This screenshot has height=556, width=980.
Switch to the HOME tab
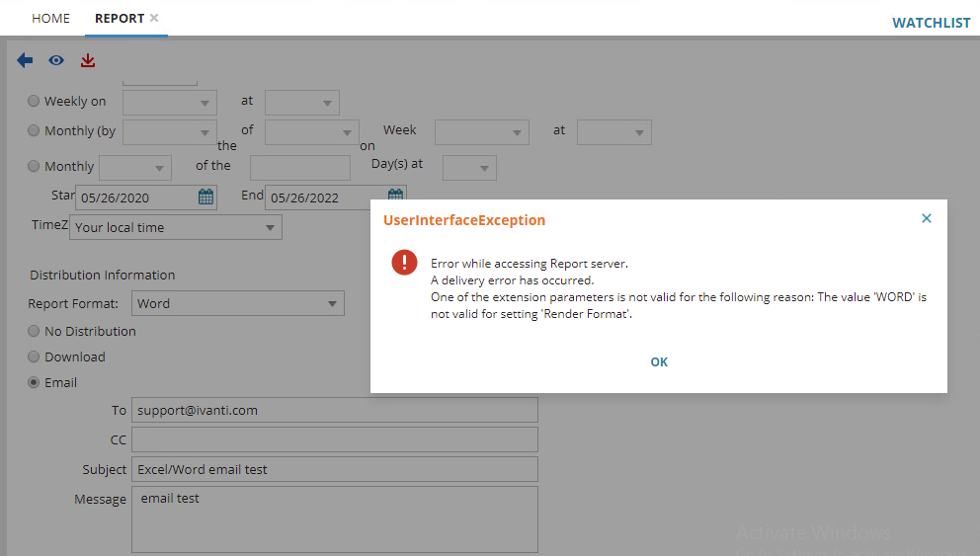point(50,19)
